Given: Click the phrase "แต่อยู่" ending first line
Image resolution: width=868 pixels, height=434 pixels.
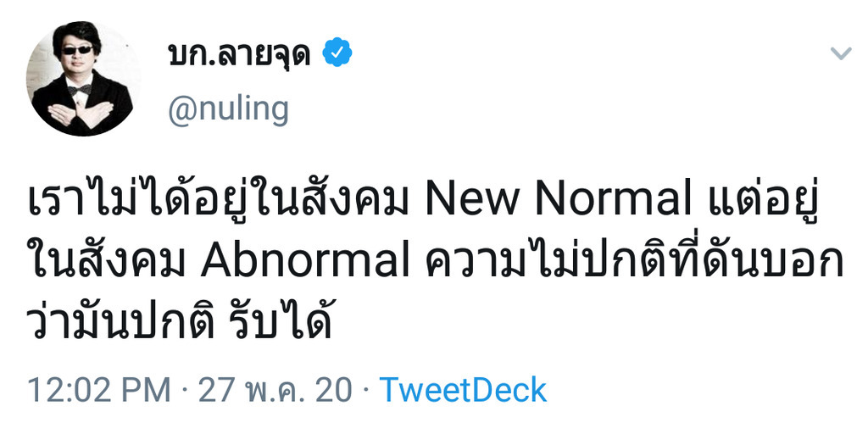Looking at the screenshot, I should point(772,199).
